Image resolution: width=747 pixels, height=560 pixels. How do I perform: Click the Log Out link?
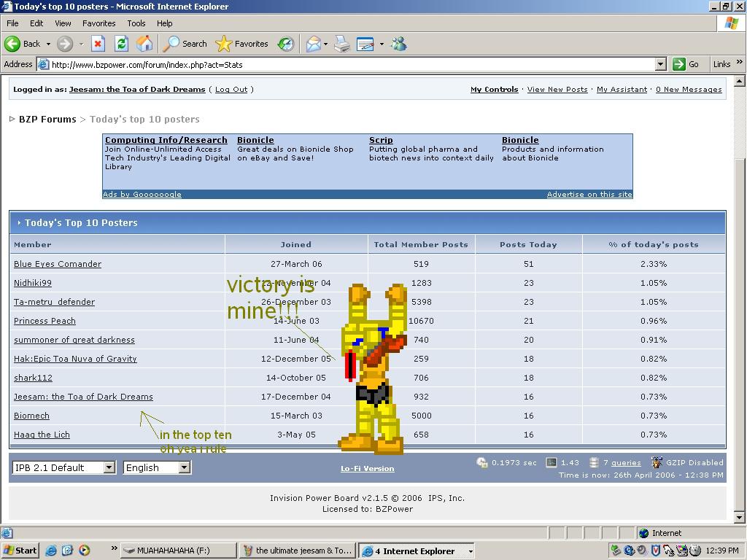pyautogui.click(x=231, y=89)
